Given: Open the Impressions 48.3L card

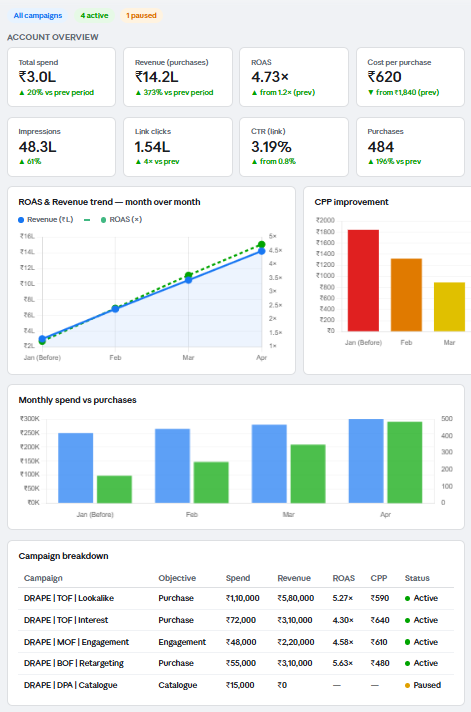Looking at the screenshot, I should coord(61,147).
